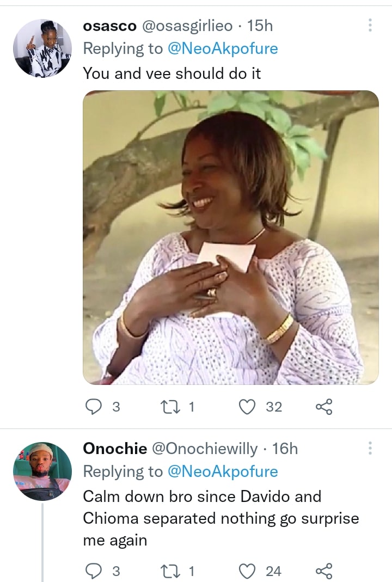The height and width of the screenshot is (582, 392).
Task: Open the @osasgirlieo handle
Action: 187,25
